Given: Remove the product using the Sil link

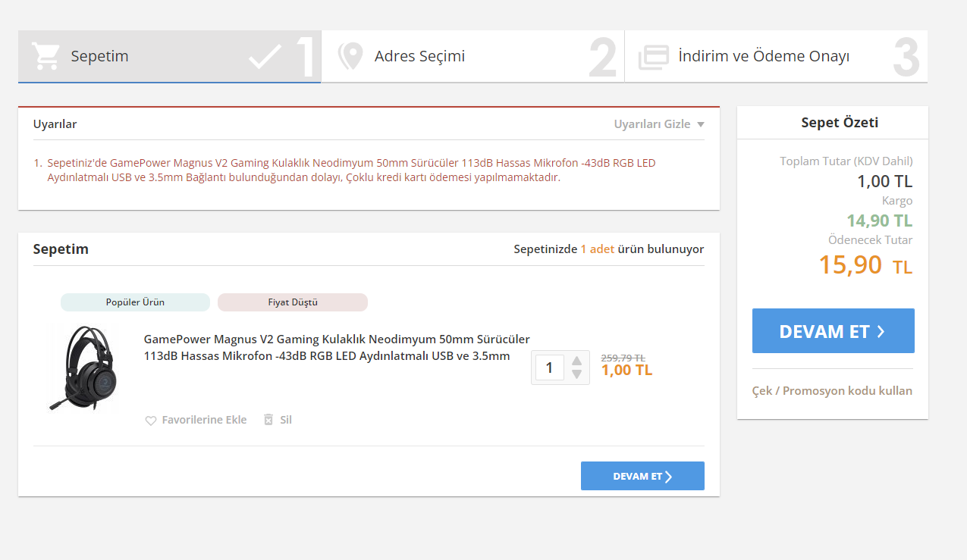Looking at the screenshot, I should (x=285, y=420).
